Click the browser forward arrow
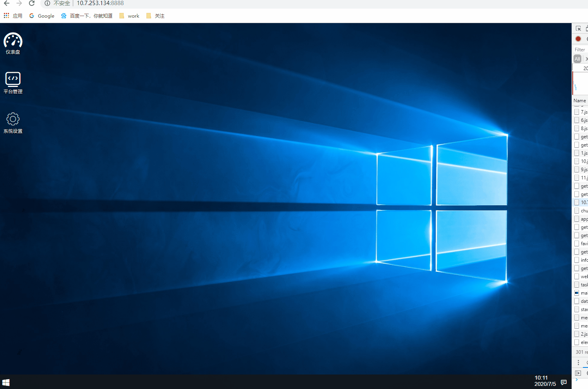Image resolution: width=588 pixels, height=389 pixels. click(19, 4)
